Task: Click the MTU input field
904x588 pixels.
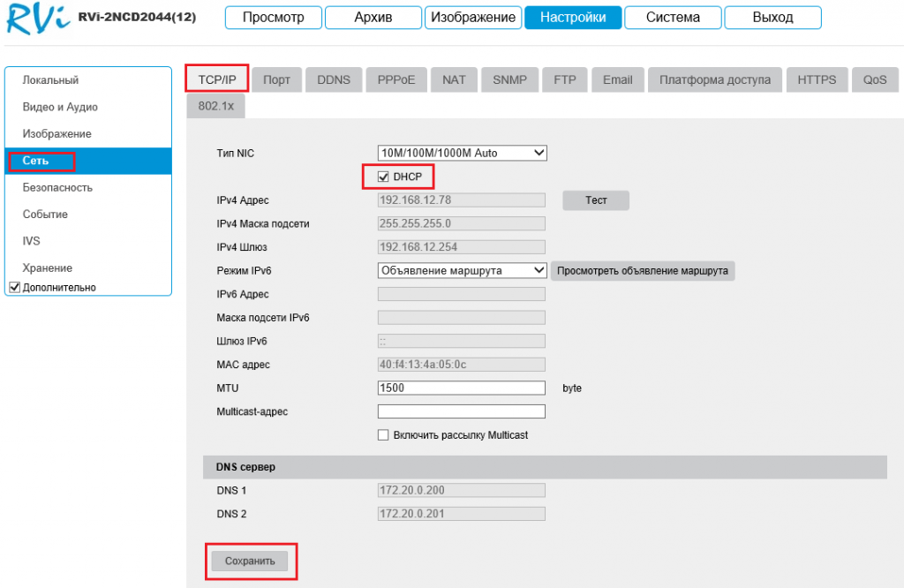Action: coord(461,388)
